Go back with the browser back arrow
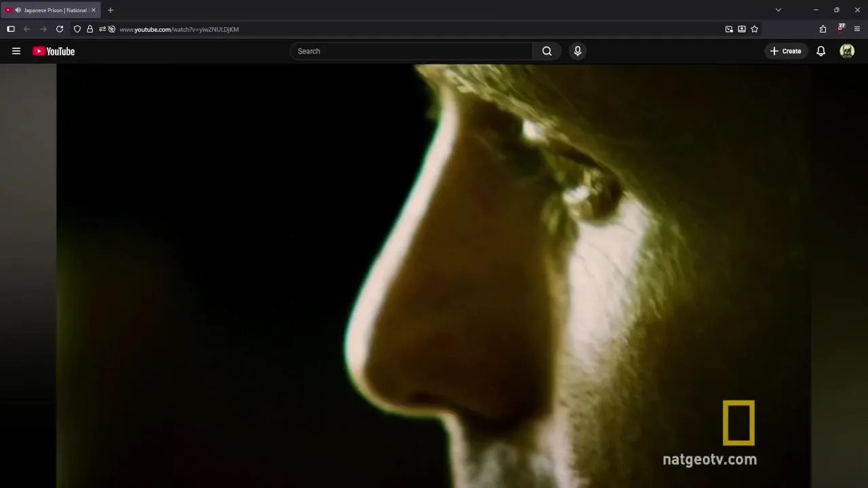The width and height of the screenshot is (868, 488). click(x=27, y=29)
